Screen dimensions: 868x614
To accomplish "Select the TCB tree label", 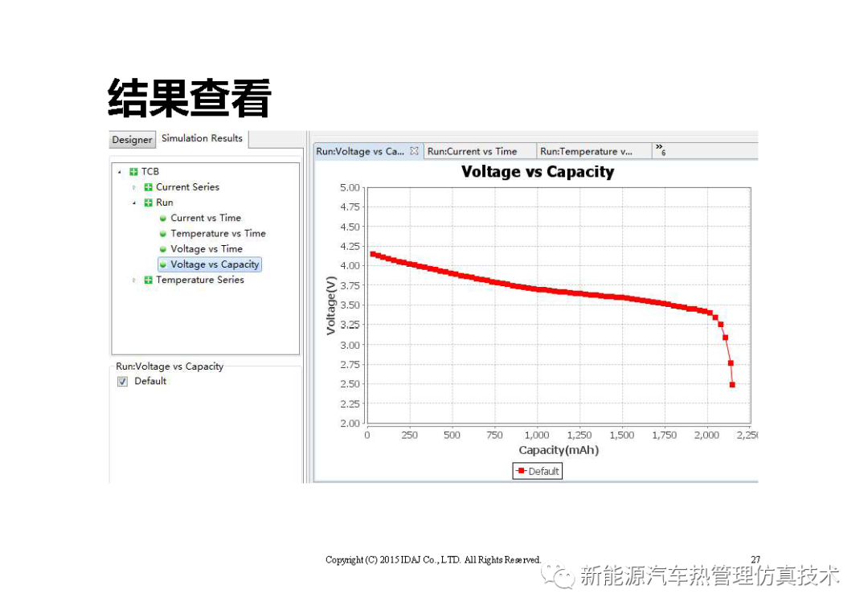I will coord(150,172).
